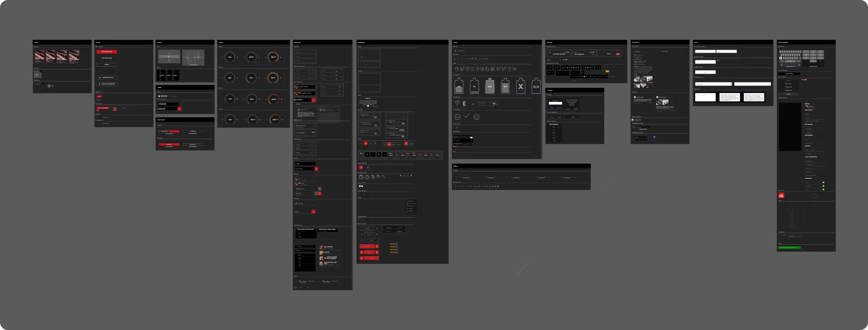The width and height of the screenshot is (868, 330).
Task: Click the play button on the video card
Action: (x=49, y=86)
